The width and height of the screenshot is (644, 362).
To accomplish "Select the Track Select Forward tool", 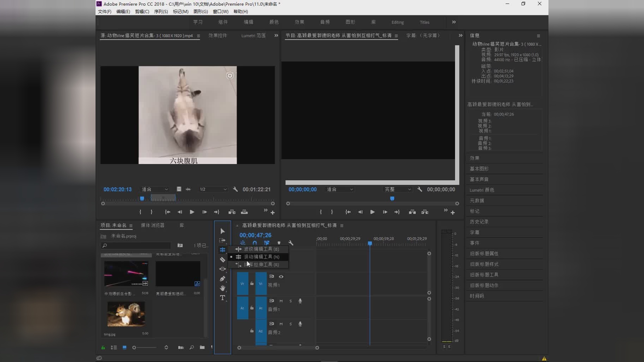I will click(222, 240).
